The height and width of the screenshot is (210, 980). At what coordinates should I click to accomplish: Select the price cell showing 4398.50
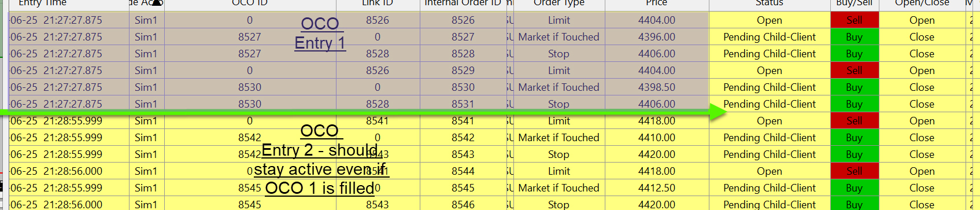pos(657,87)
